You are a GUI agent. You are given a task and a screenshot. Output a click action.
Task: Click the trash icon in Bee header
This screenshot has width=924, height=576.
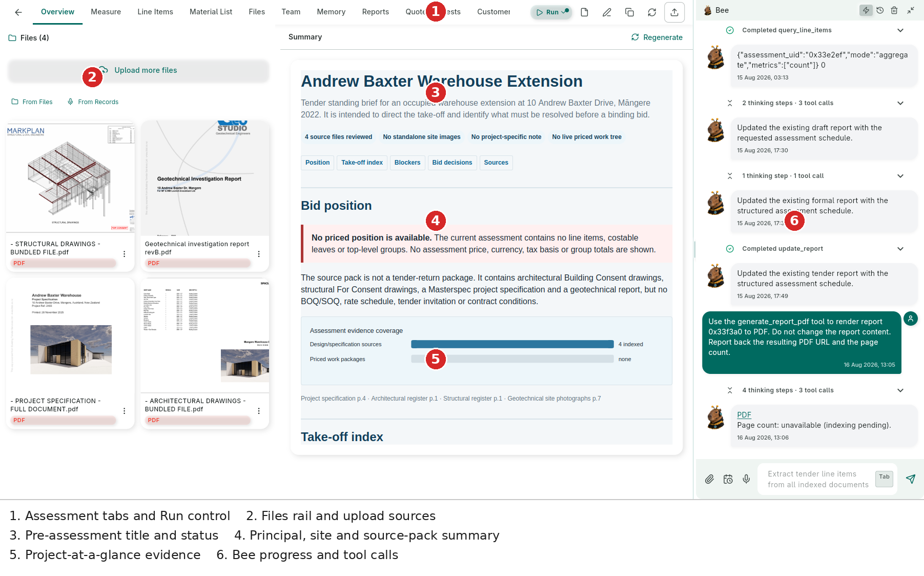click(894, 10)
